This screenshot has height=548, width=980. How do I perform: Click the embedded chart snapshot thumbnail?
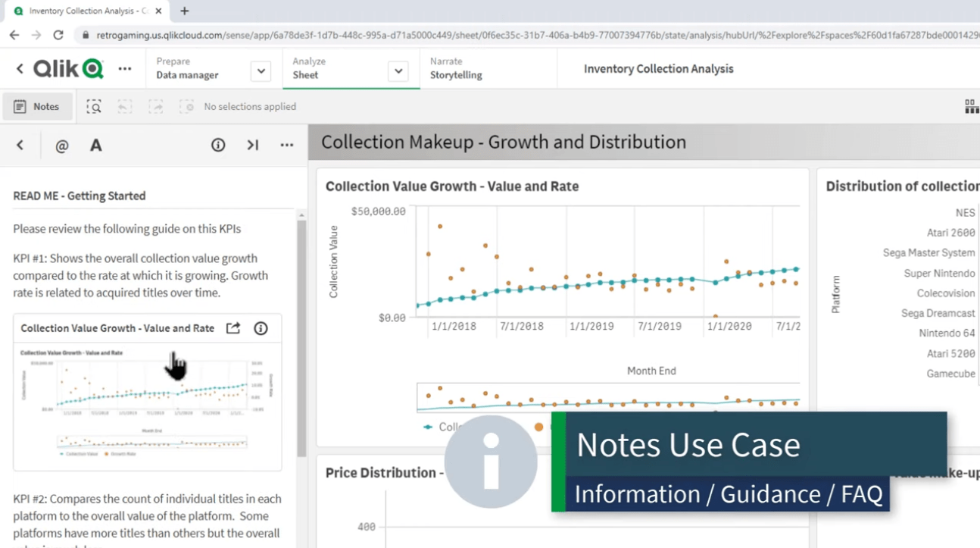point(148,406)
